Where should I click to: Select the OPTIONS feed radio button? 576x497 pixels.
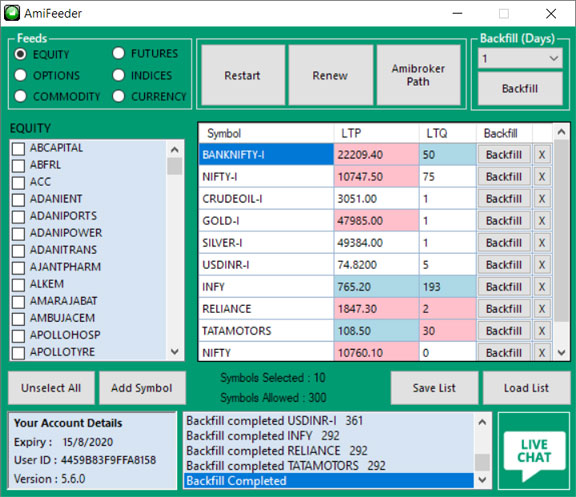[x=21, y=75]
